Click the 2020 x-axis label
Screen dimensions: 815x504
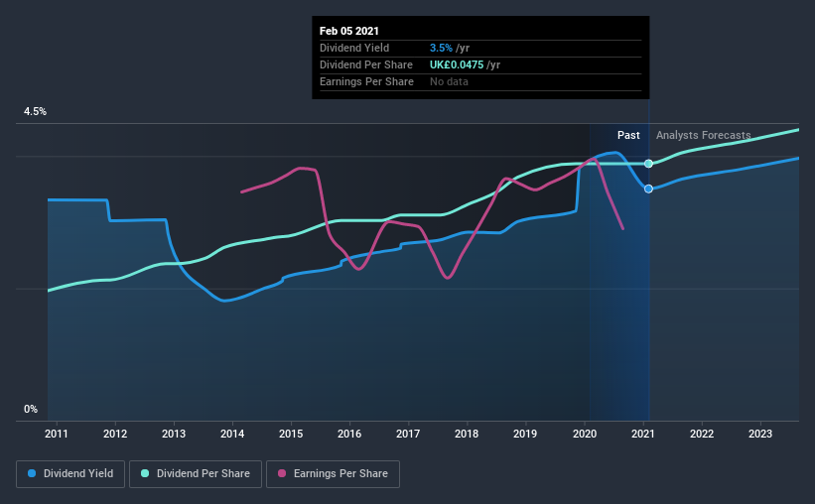(585, 434)
